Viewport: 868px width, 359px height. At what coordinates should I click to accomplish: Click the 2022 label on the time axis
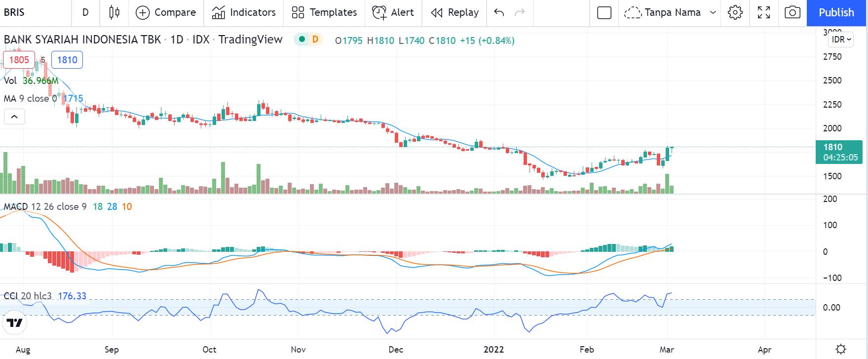tap(494, 350)
